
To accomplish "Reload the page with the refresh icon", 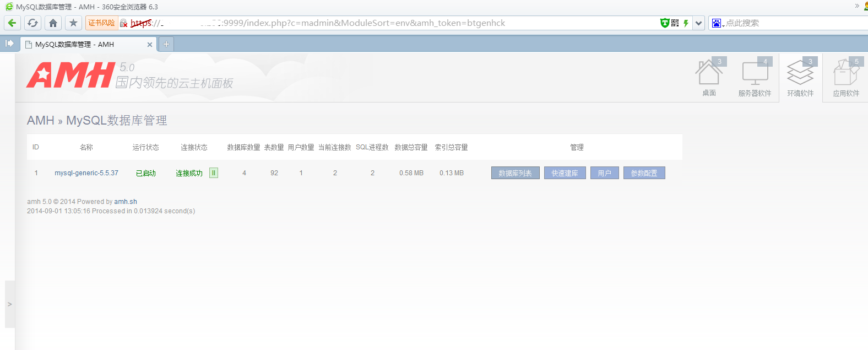I will pos(32,23).
